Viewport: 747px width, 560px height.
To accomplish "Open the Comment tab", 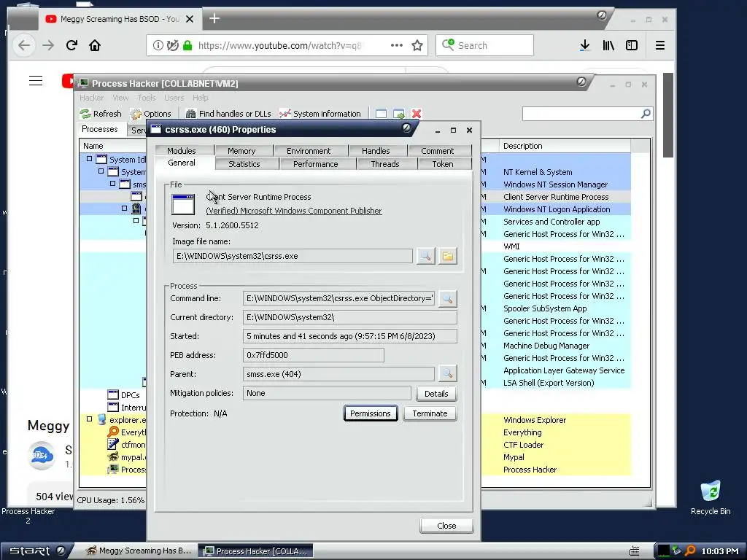I will (x=438, y=151).
